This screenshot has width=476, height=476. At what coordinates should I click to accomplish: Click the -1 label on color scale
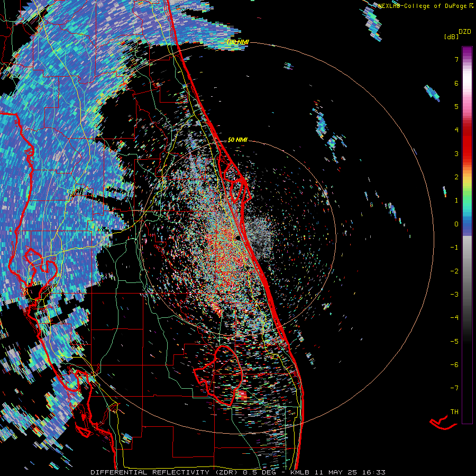[x=454, y=248]
